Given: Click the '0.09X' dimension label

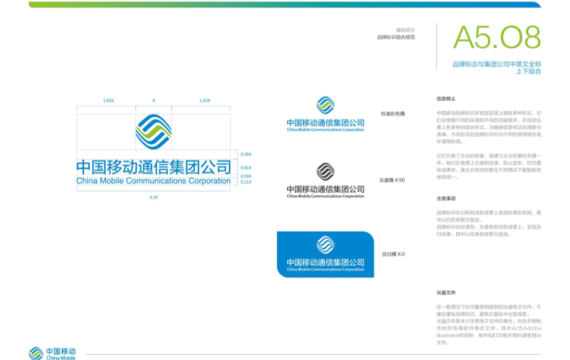Looking at the screenshot, I should coord(246,176).
